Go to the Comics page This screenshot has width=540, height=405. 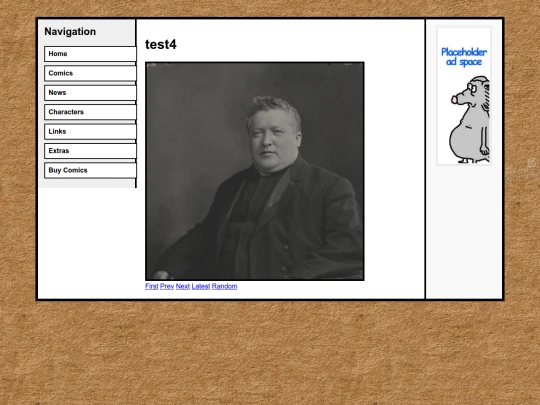point(90,73)
